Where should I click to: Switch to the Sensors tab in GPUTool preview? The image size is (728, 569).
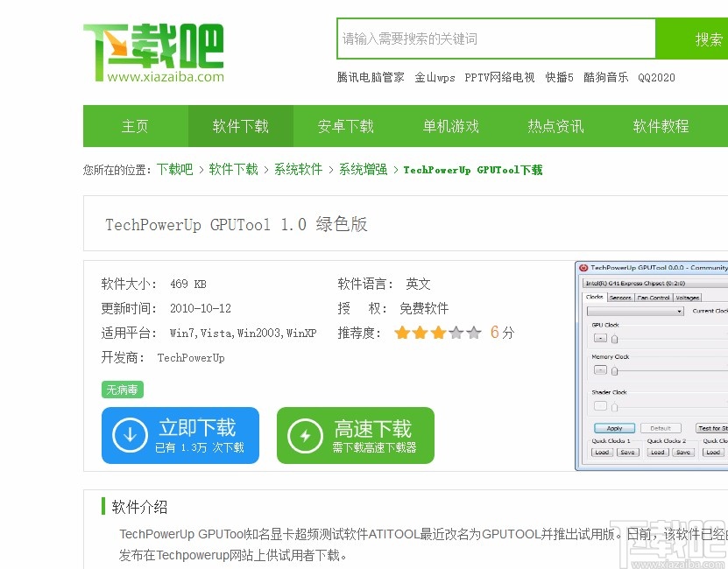click(621, 298)
